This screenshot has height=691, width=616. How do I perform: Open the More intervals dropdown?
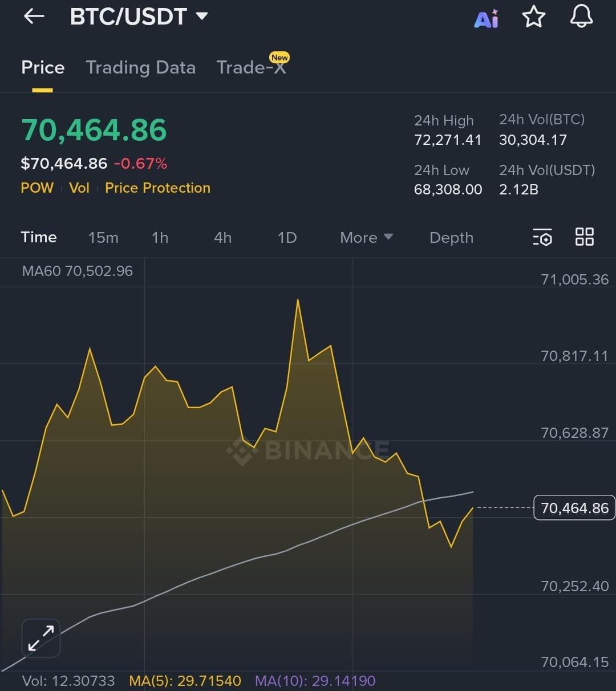[366, 238]
